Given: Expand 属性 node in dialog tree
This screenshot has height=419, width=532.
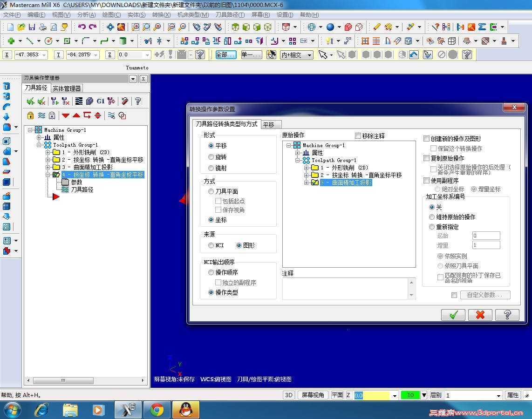Looking at the screenshot, I should coord(298,153).
